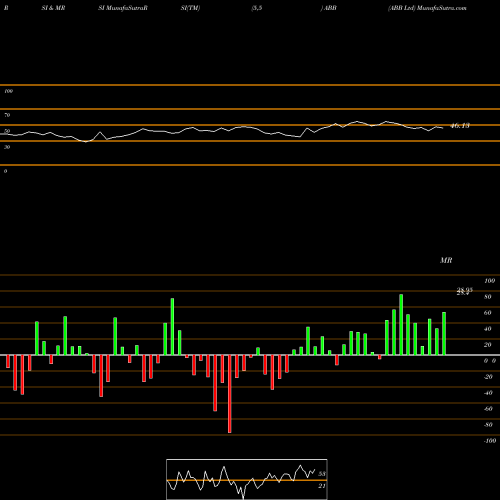Click the RSI left-axis label 100
This screenshot has width=500, height=500.
(x=9, y=91)
